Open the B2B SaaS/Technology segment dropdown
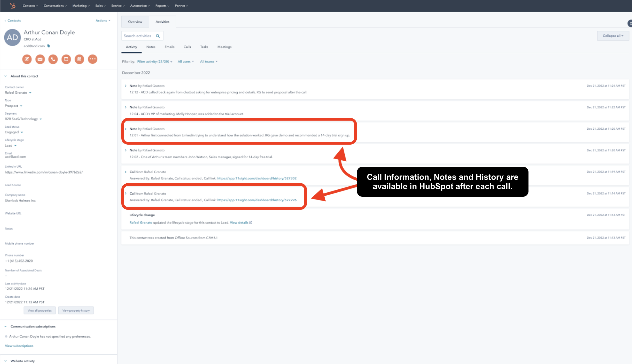This screenshot has width=632, height=364. [23, 119]
